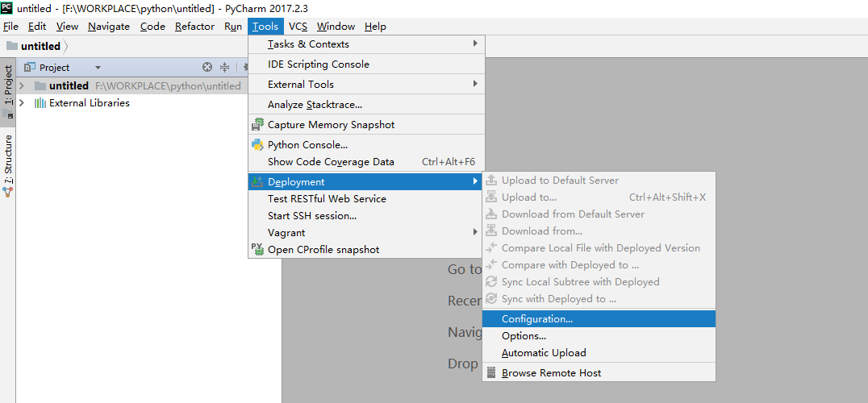Click the untitled breadcrumb label
This screenshot has height=403, width=868.
(40, 46)
